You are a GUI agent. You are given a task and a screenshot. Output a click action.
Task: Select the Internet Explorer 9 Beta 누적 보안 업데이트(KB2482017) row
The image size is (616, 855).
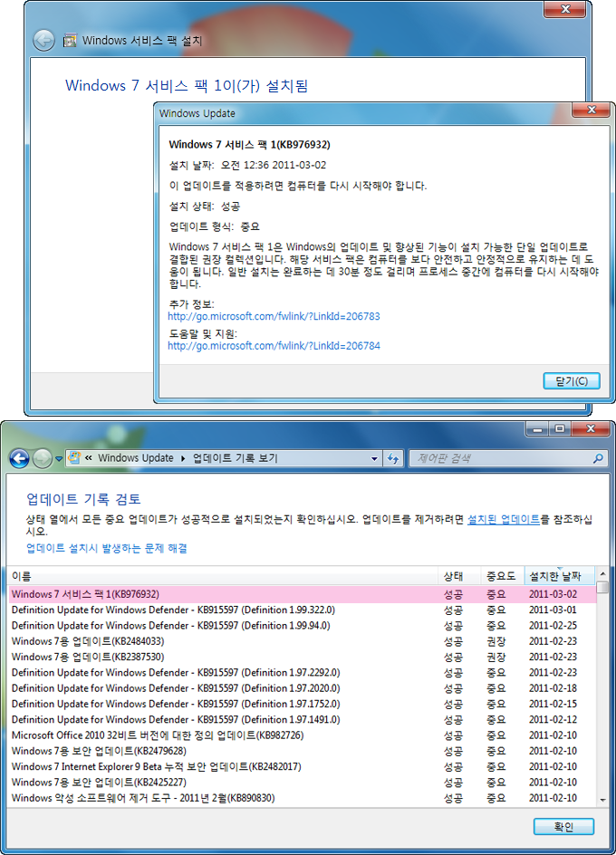tap(303, 766)
